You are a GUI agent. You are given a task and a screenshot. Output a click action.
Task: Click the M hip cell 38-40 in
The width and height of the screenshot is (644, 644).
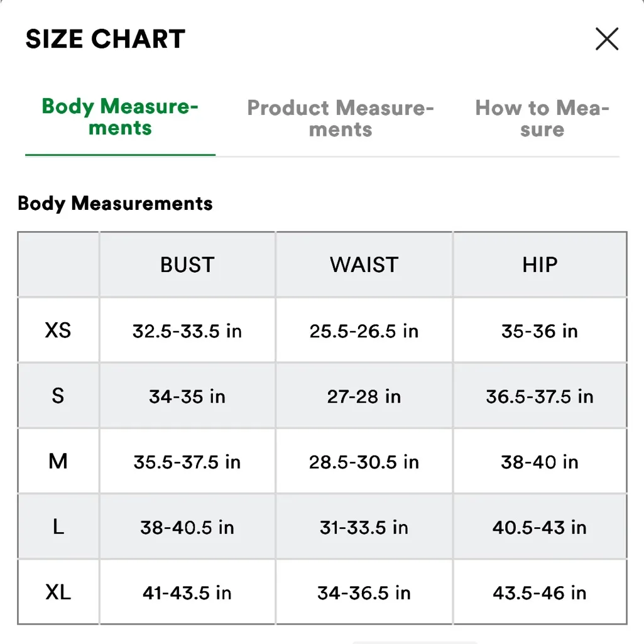click(x=540, y=462)
